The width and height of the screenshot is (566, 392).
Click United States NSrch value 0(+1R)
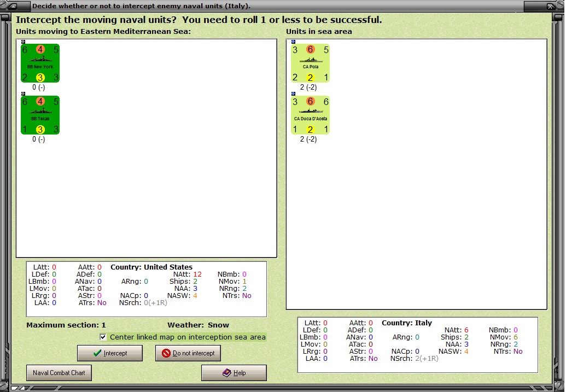155,303
